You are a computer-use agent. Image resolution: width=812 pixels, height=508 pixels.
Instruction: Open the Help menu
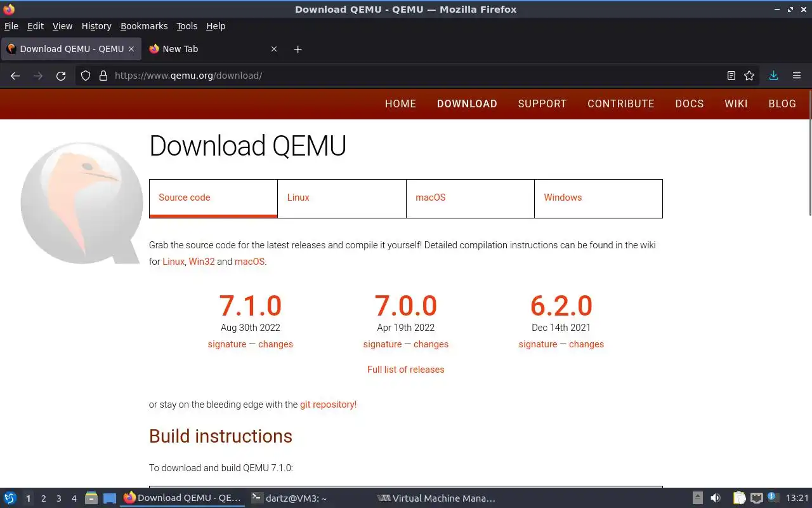pos(216,26)
